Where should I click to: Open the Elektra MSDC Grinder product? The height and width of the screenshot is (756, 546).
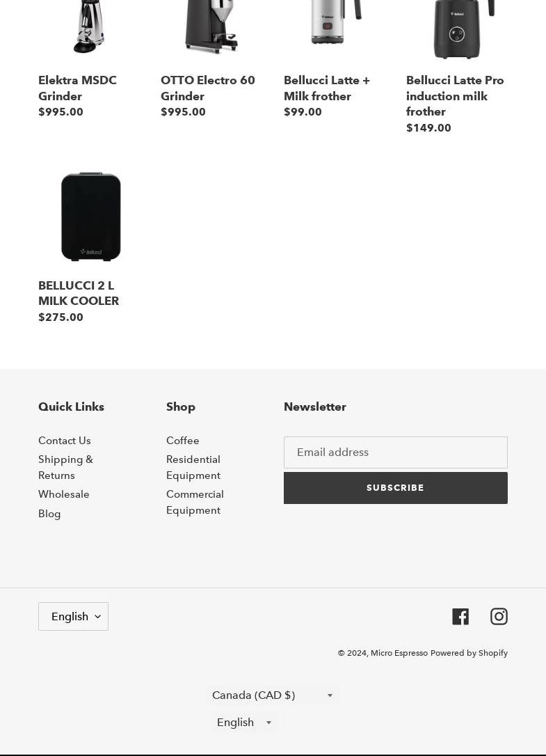coord(77,88)
